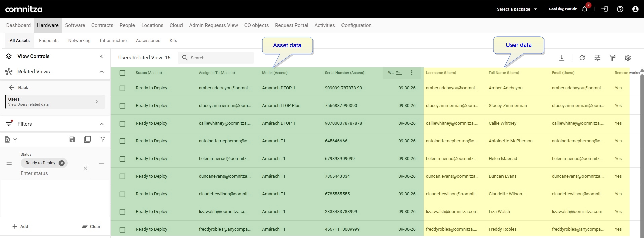Switch to the People menu
This screenshot has height=238, width=644.
point(127,25)
